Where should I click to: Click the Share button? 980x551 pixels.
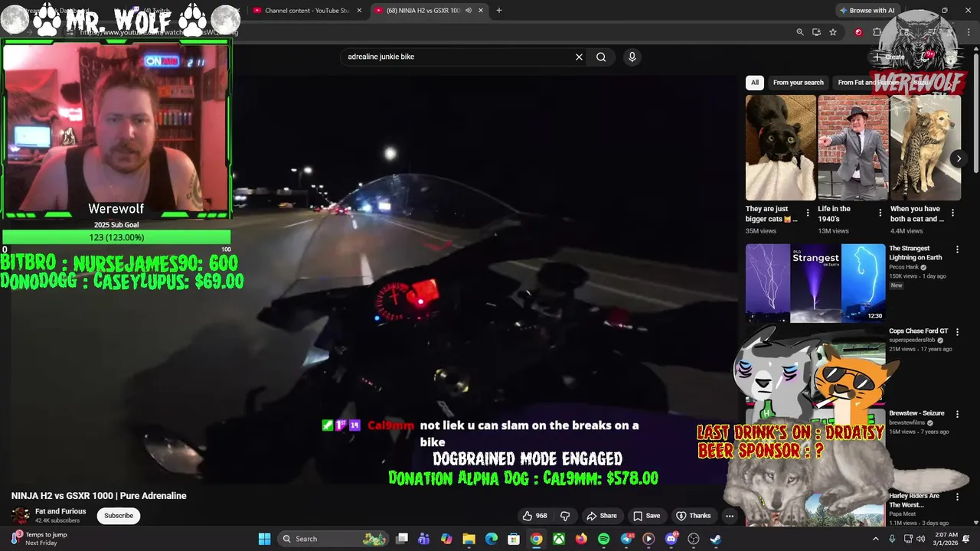[601, 516]
